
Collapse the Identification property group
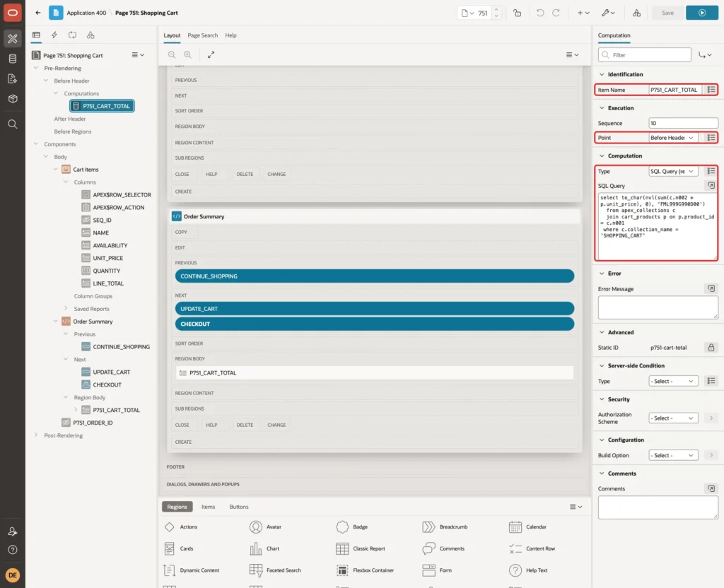602,74
